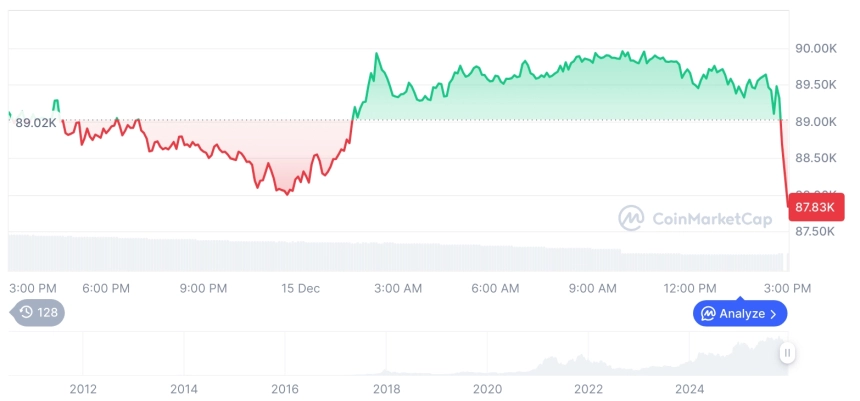Jump to 2018 on the navigator timeline
The width and height of the screenshot is (860, 401).
[x=386, y=388]
